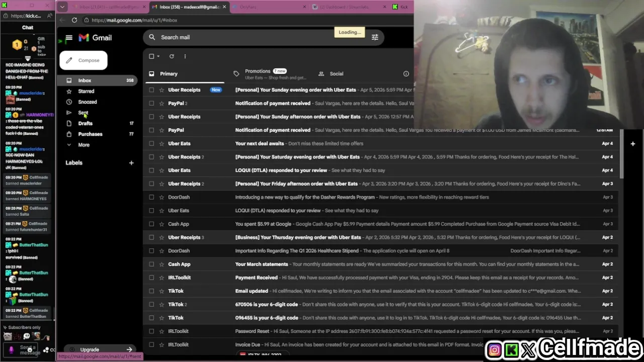Select checkbox for TikTok 670506 code email

(151, 304)
